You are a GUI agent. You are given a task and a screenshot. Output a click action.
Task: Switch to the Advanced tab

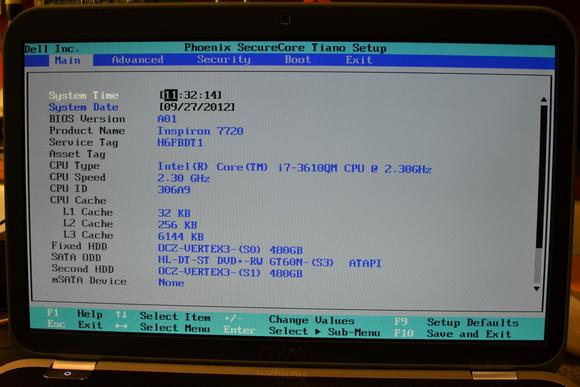pos(137,60)
